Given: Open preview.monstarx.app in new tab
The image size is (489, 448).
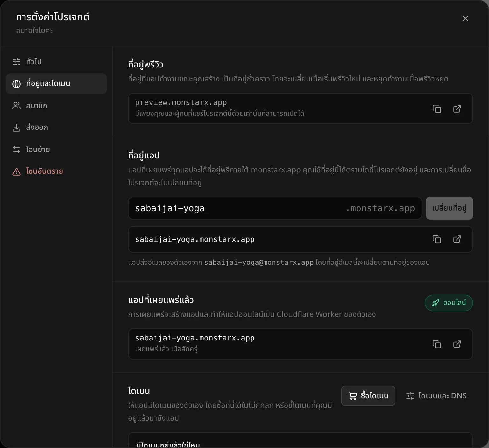Looking at the screenshot, I should pos(457,109).
